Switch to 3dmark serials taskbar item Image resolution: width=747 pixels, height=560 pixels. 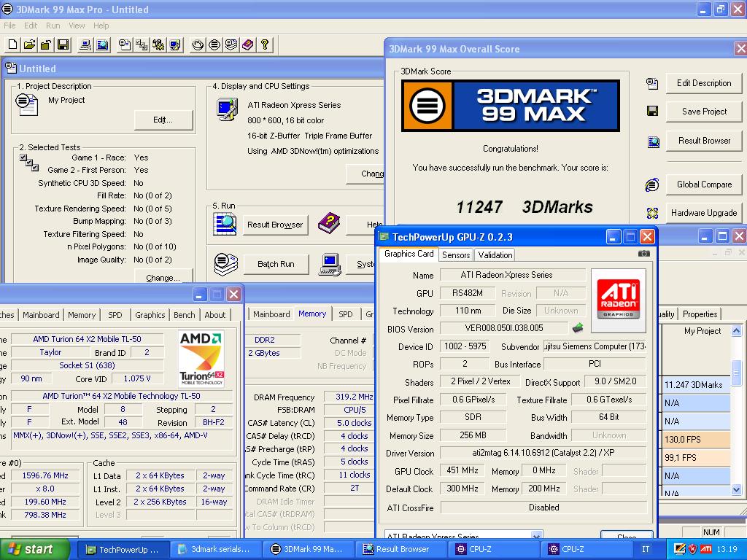point(215,549)
